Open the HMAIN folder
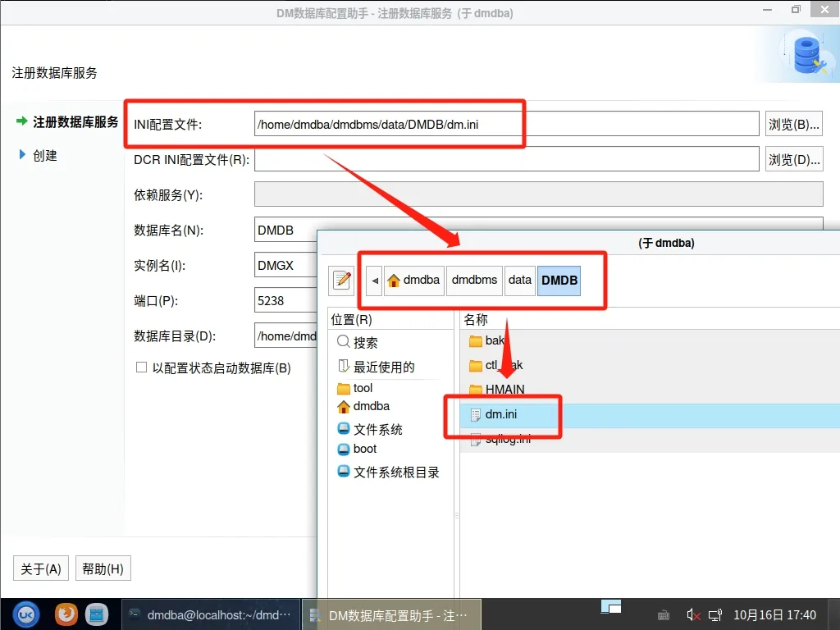This screenshot has width=840, height=630. [504, 390]
